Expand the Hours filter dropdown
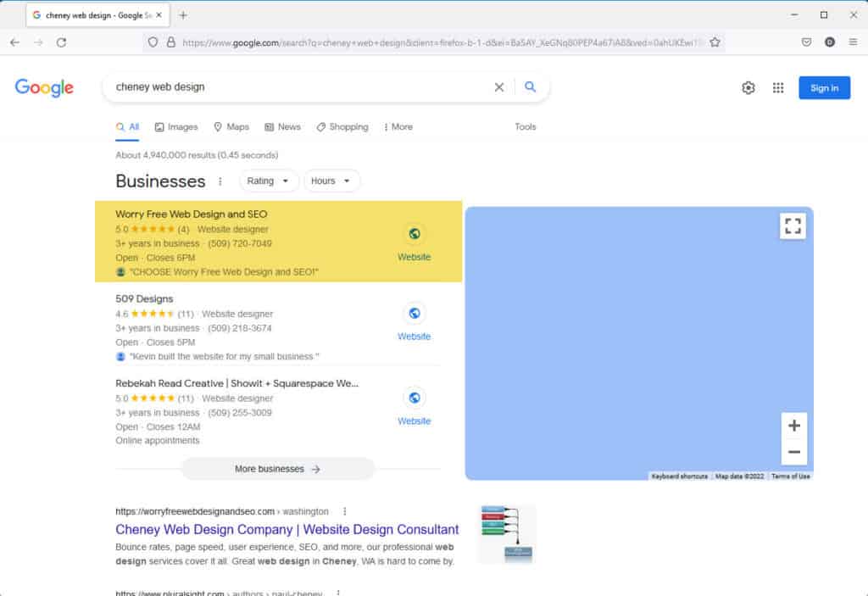 tap(331, 181)
